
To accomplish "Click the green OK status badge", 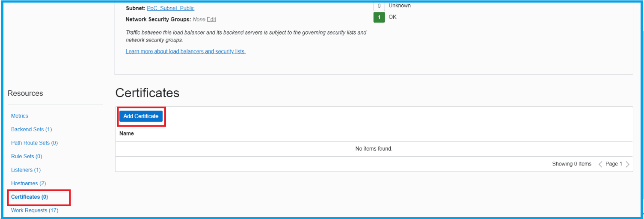I will 379,18.
